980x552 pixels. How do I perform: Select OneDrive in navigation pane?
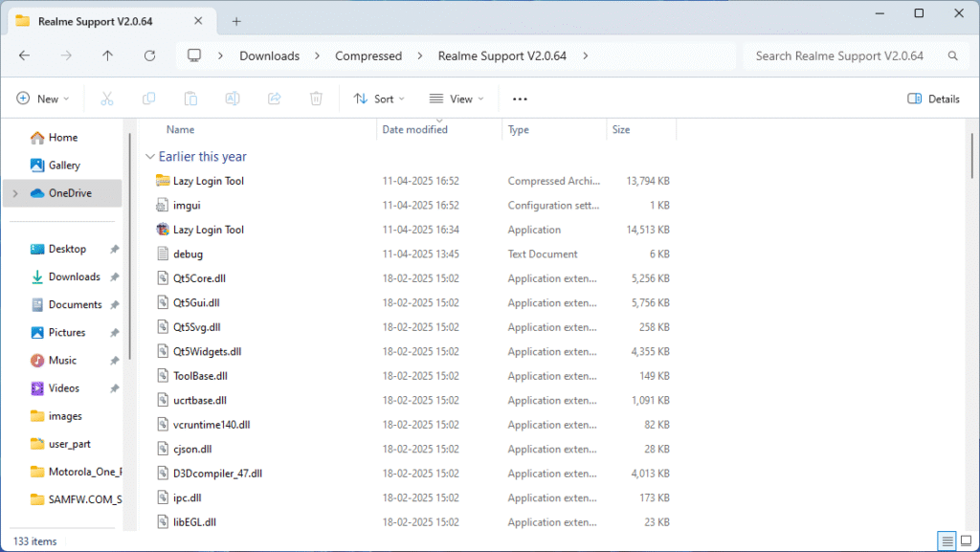[x=62, y=193]
